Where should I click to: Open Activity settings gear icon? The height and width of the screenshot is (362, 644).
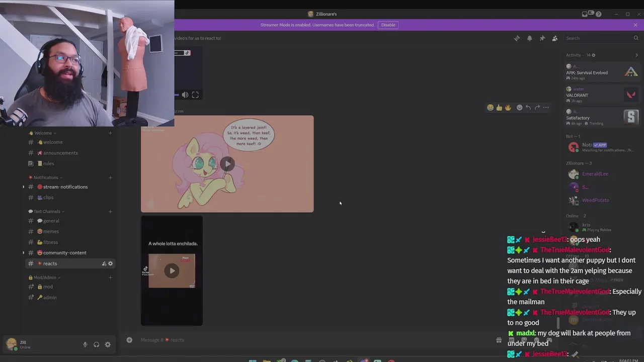(594, 55)
